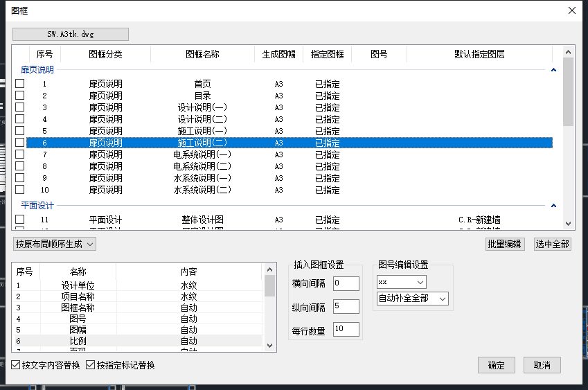Click the A3 cell in 水系统说明(二) row

(278, 190)
